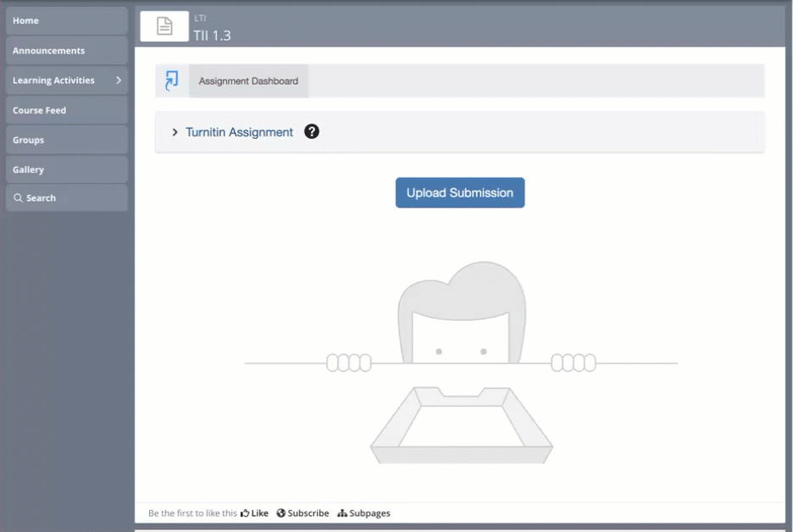
Task: Open Learning Activities menu item
Action: coord(66,80)
